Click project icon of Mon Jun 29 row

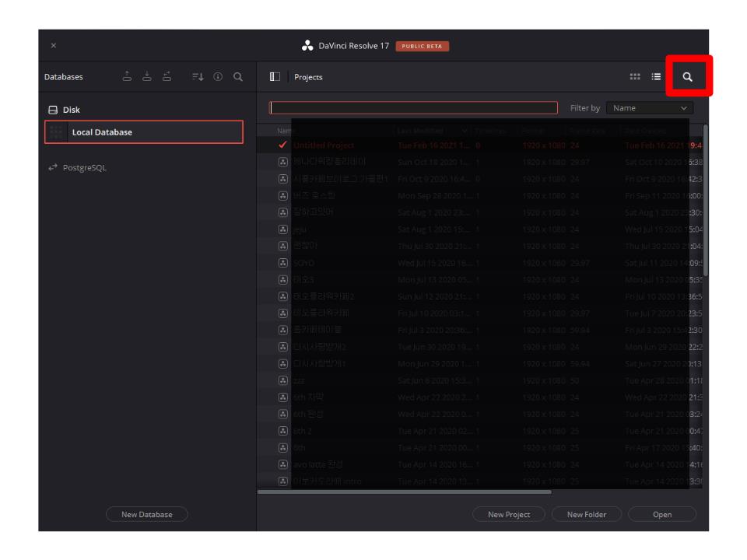(283, 364)
